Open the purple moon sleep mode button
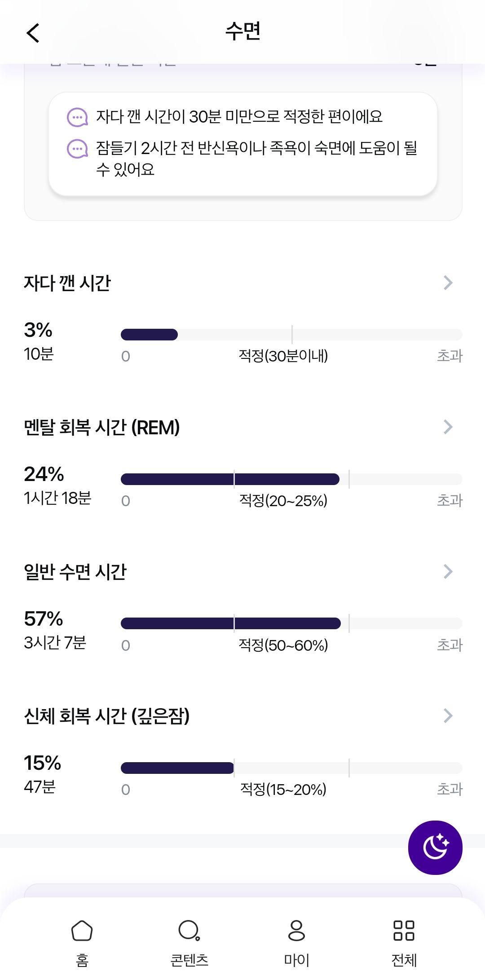This screenshot has width=485, height=980. [x=435, y=848]
